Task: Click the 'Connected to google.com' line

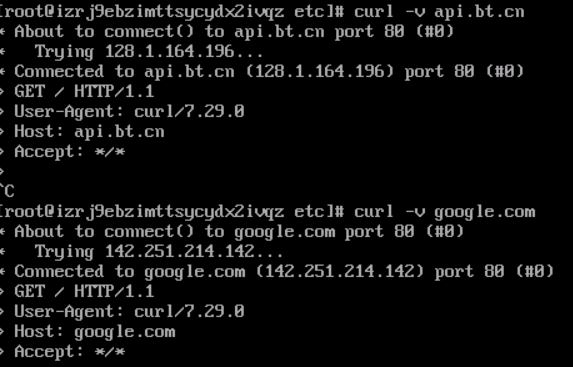Action: click(284, 272)
